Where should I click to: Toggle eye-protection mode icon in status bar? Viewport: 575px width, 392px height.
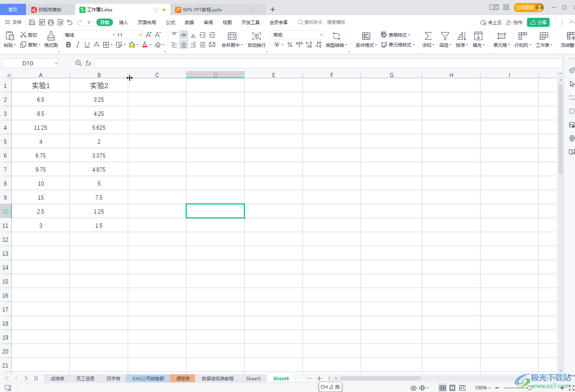(414, 387)
